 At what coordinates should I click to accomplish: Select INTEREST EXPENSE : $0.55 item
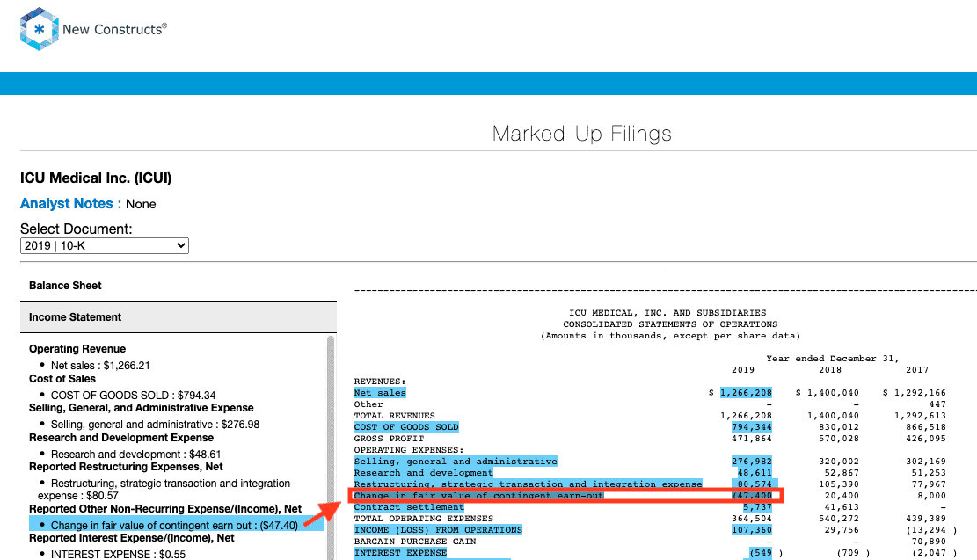pyautogui.click(x=118, y=555)
